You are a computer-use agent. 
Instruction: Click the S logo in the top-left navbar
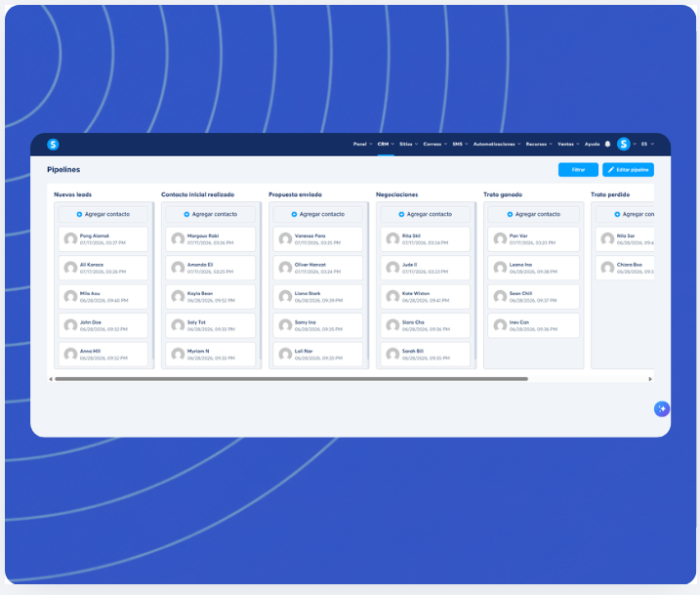point(53,145)
